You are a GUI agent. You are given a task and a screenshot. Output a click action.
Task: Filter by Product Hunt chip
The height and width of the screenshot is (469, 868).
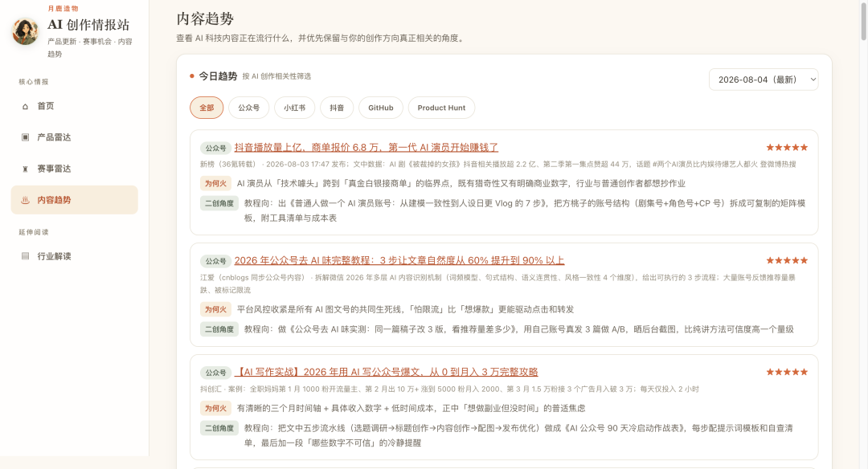(x=441, y=108)
